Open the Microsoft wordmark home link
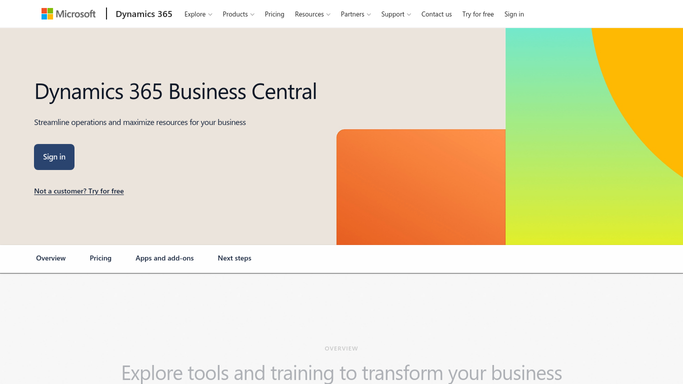Image resolution: width=683 pixels, height=384 pixels. tap(75, 14)
